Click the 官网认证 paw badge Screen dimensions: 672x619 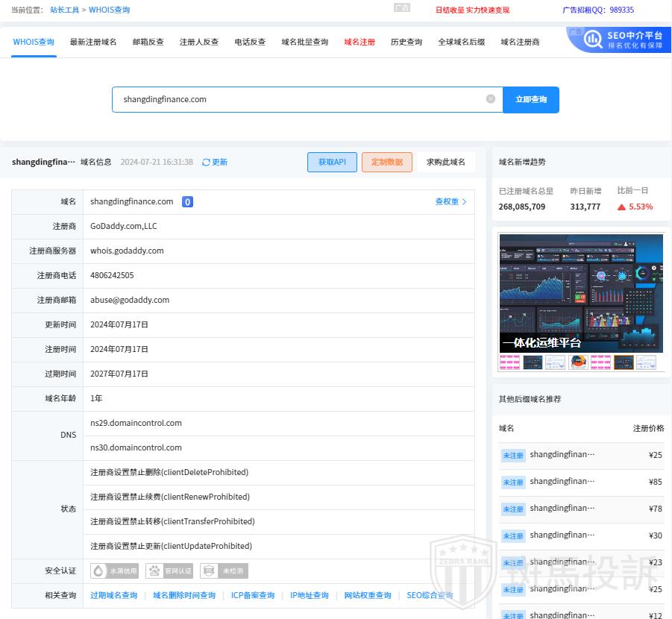[169, 571]
